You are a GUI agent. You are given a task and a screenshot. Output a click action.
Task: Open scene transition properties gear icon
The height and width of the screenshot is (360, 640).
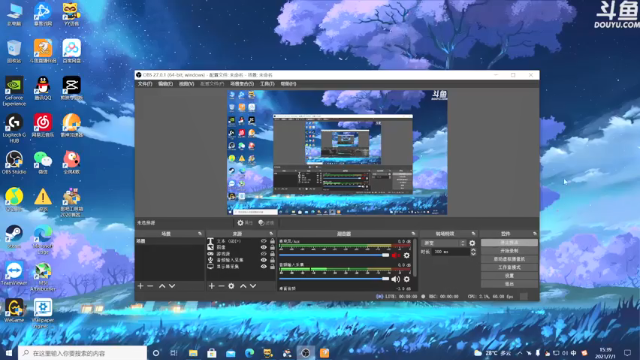click(472, 243)
